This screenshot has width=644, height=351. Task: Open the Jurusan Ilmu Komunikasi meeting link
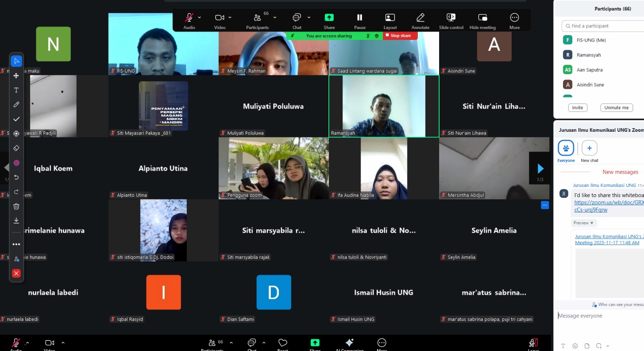tap(609, 239)
